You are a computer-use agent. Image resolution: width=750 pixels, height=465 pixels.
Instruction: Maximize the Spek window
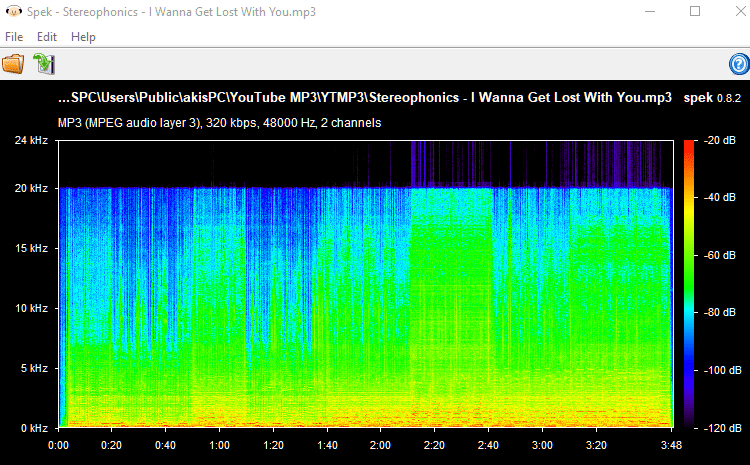[x=694, y=12]
